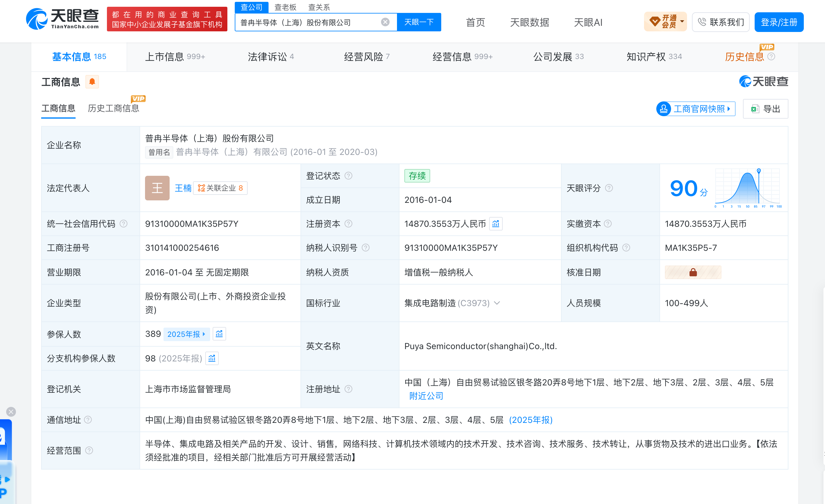Expand the 集成电路制造 industry dropdown
The width and height of the screenshot is (825, 504).
click(497, 303)
